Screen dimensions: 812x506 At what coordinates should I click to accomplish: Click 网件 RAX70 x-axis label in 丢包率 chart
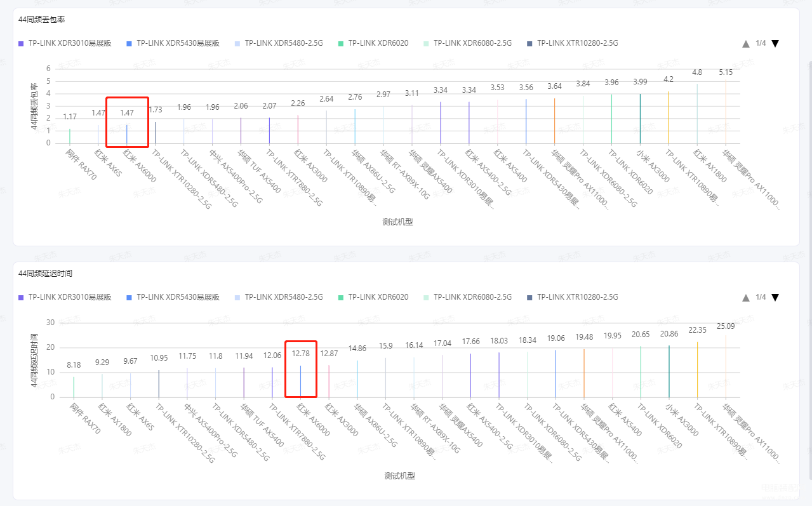tap(81, 165)
